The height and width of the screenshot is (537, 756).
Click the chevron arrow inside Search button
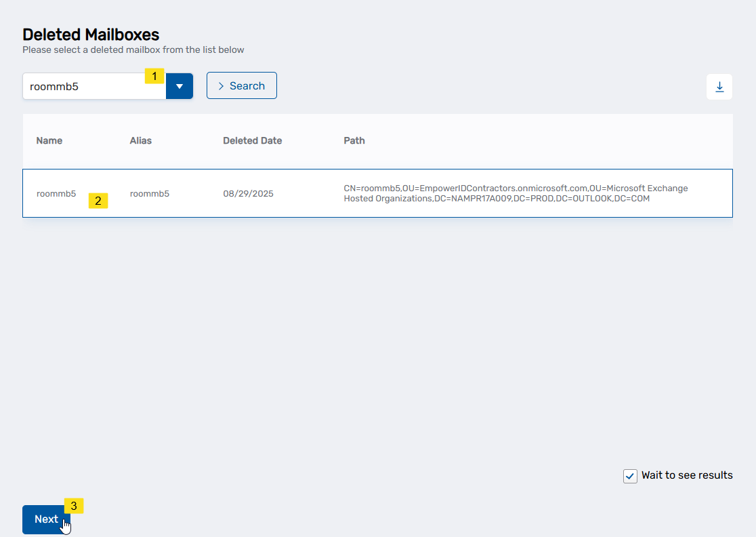point(221,86)
